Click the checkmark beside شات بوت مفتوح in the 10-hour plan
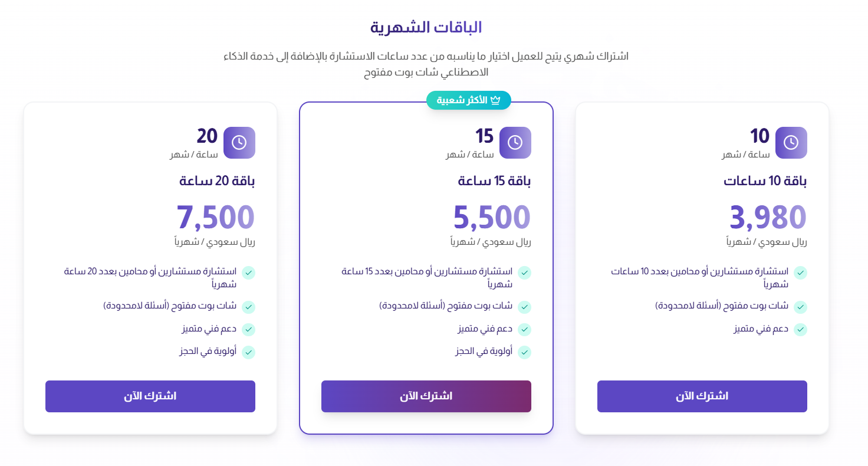 pyautogui.click(x=801, y=307)
